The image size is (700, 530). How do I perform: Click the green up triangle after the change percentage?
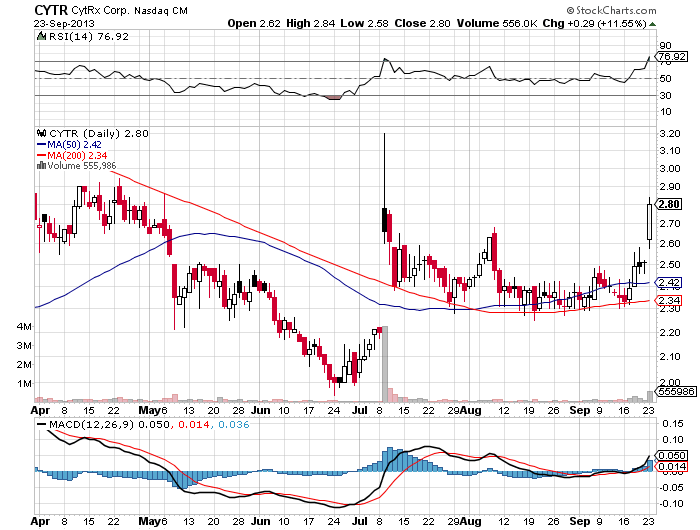[x=652, y=24]
